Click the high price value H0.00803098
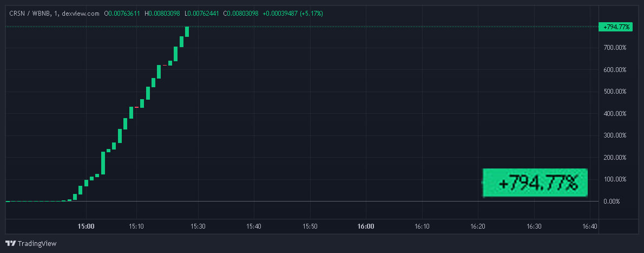 click(162, 14)
